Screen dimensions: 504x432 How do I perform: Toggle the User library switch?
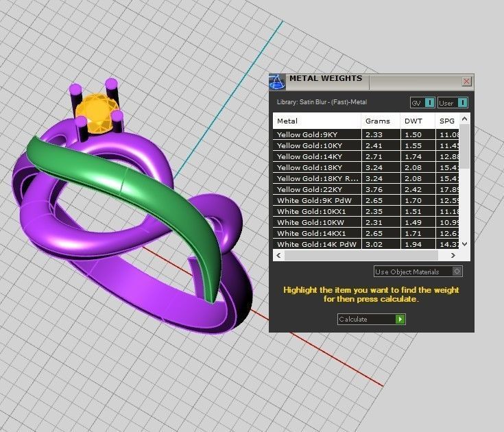coord(462,103)
